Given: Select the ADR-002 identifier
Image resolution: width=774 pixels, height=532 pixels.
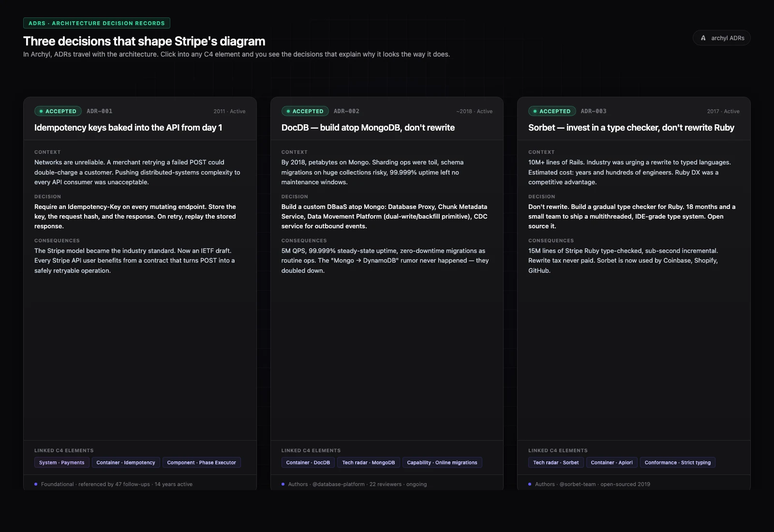Looking at the screenshot, I should tap(346, 111).
